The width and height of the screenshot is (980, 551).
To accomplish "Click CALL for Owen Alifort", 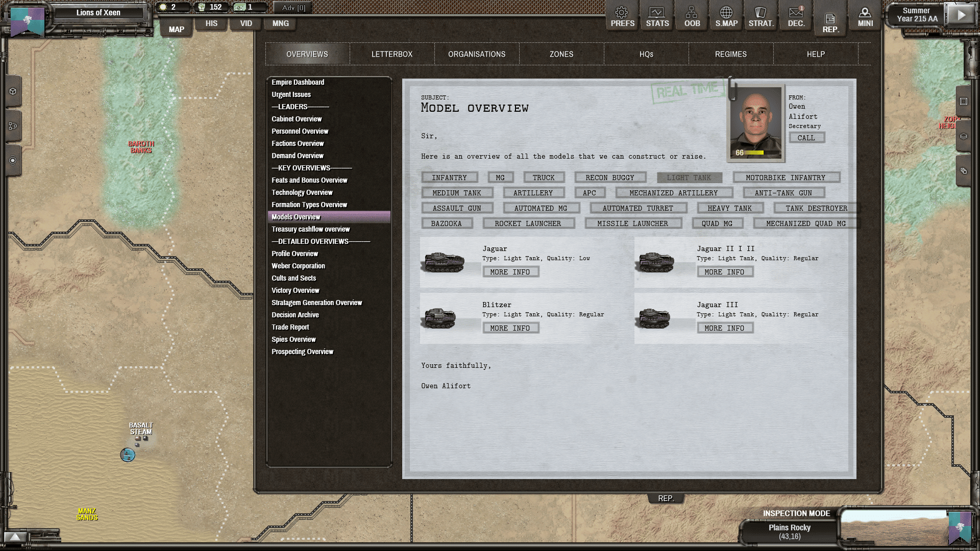I will 806,138.
